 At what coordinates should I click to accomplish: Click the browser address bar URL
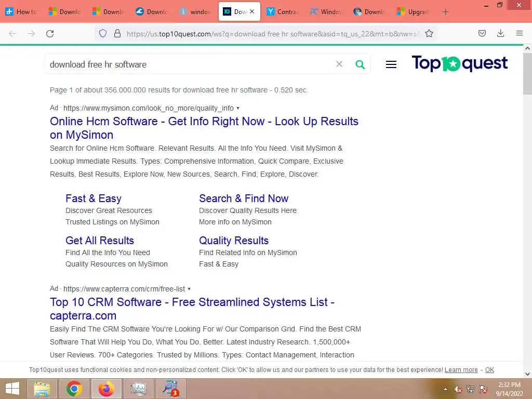(273, 34)
